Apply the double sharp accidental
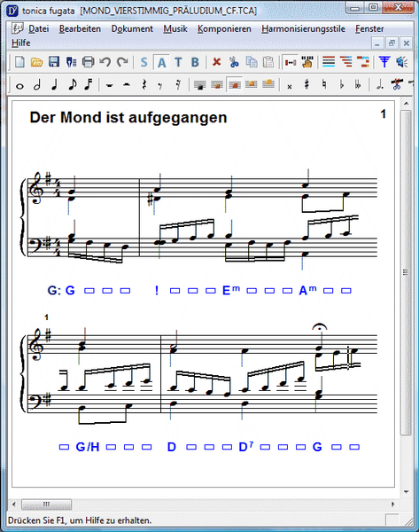The height and width of the screenshot is (532, 419). (x=289, y=86)
